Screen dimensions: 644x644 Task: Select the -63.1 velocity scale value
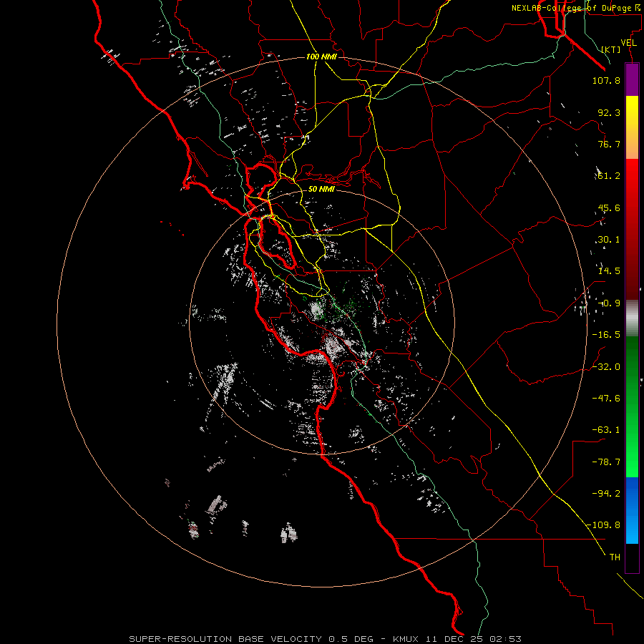(606, 430)
